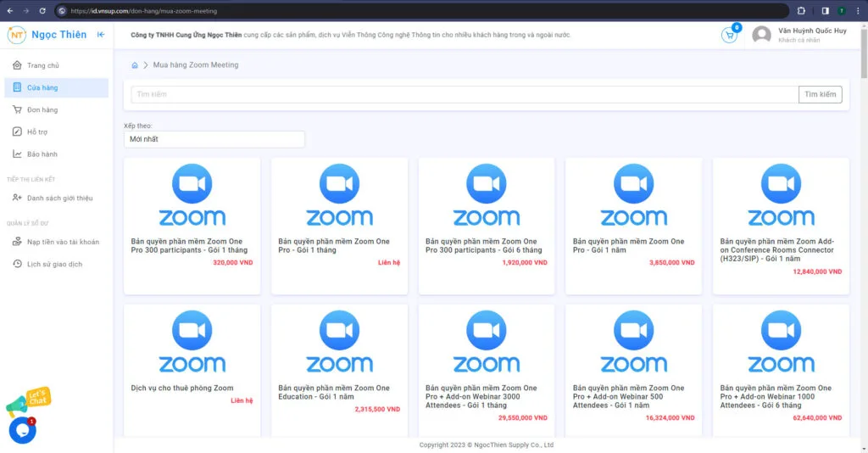Open the shopping cart icon
Viewport: 868px width, 453px height.
729,35
